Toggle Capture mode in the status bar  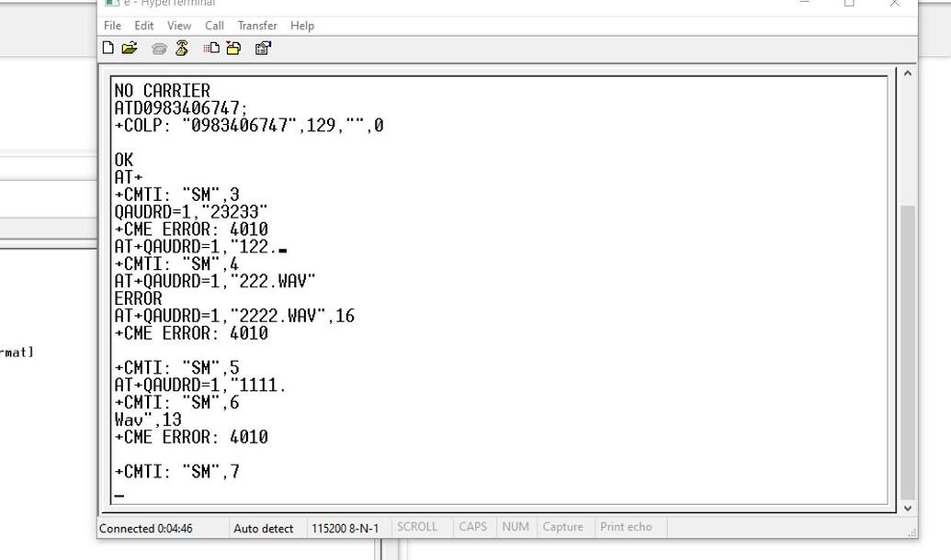[x=562, y=526]
